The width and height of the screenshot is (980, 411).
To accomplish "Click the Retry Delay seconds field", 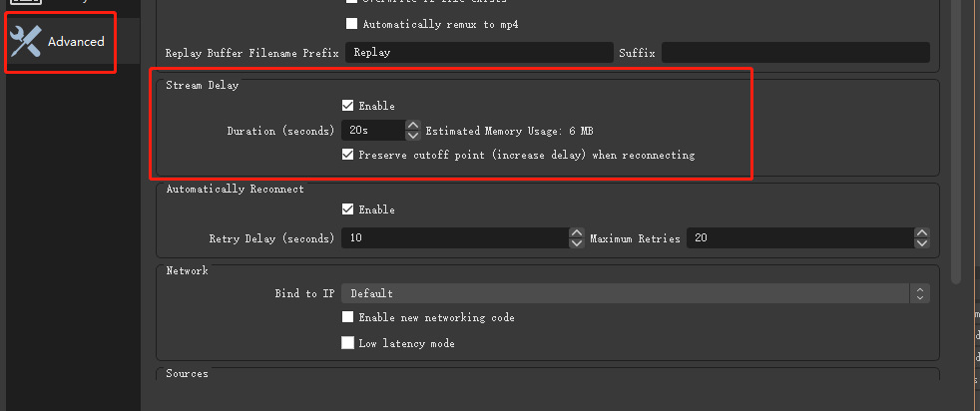I will click(454, 238).
